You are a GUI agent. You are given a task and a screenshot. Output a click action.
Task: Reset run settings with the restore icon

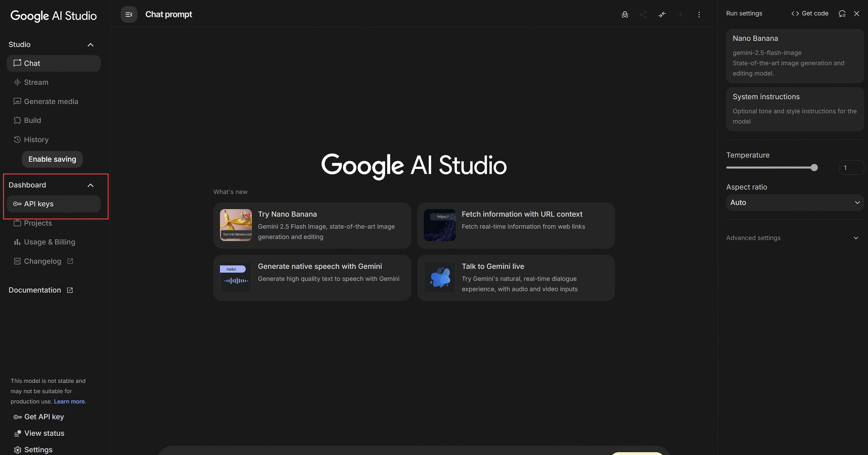coord(842,13)
